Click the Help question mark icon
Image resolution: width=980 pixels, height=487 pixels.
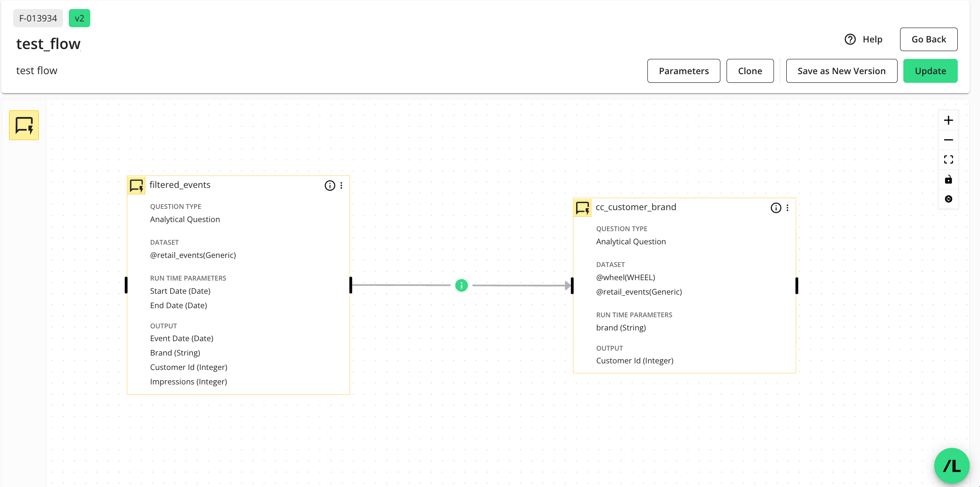pyautogui.click(x=850, y=39)
